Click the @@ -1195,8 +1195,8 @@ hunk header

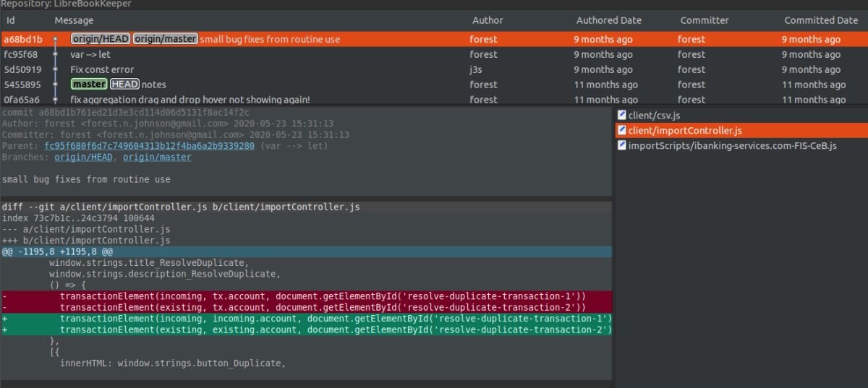(x=306, y=251)
